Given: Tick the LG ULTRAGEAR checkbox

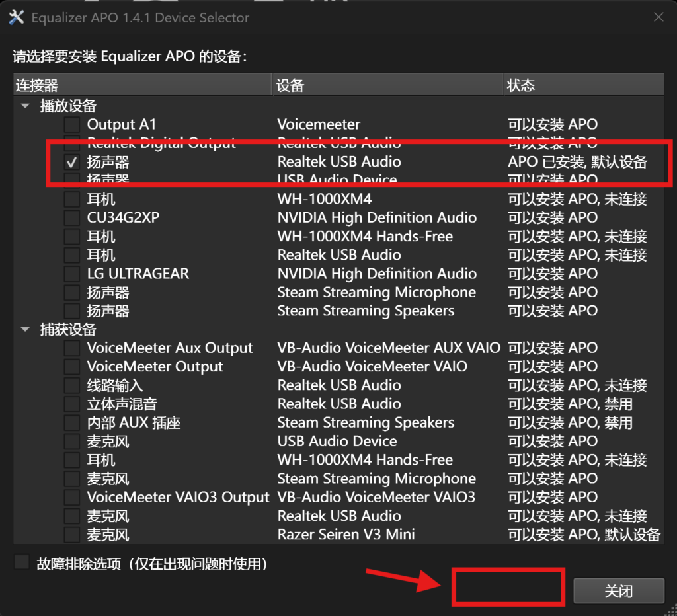Looking at the screenshot, I should click(x=71, y=274).
